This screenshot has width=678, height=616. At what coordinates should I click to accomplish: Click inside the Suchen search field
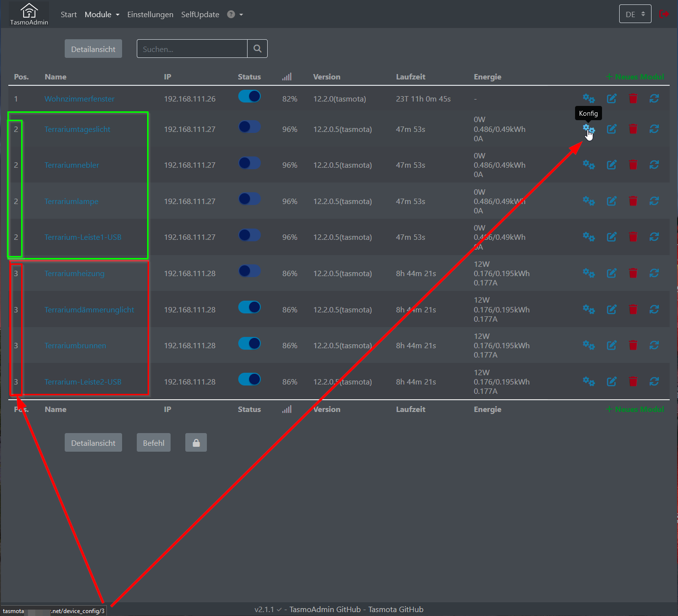click(191, 49)
